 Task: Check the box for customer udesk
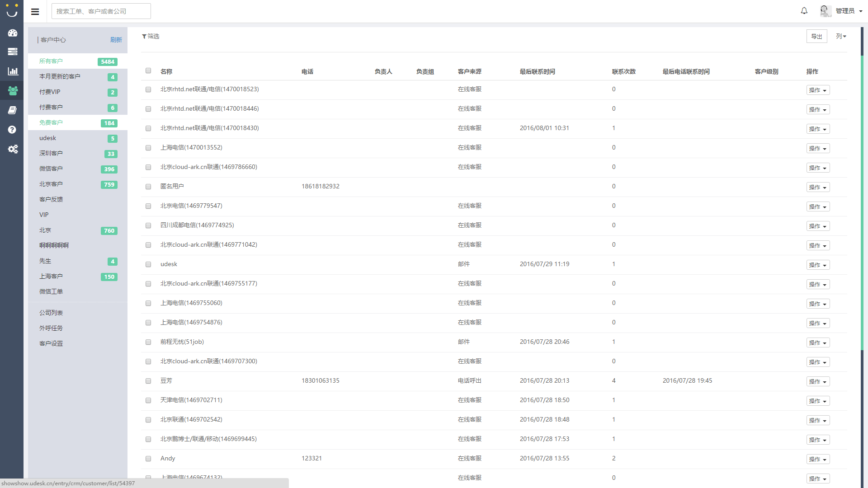[148, 264]
